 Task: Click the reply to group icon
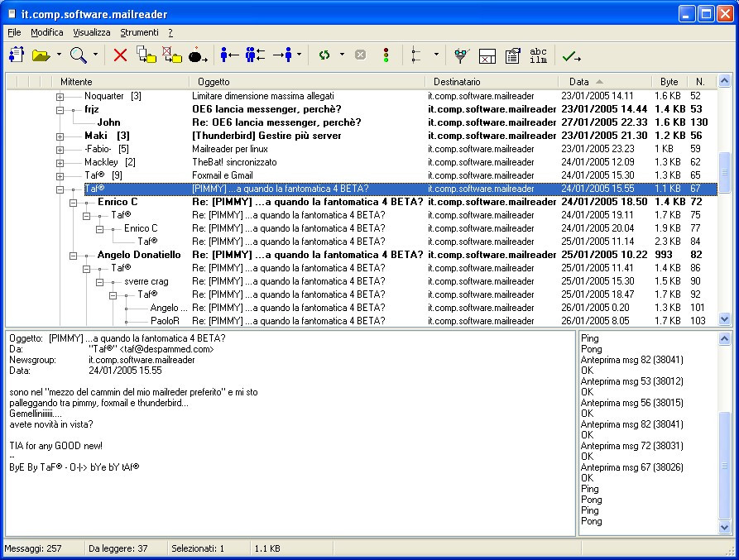(x=255, y=55)
